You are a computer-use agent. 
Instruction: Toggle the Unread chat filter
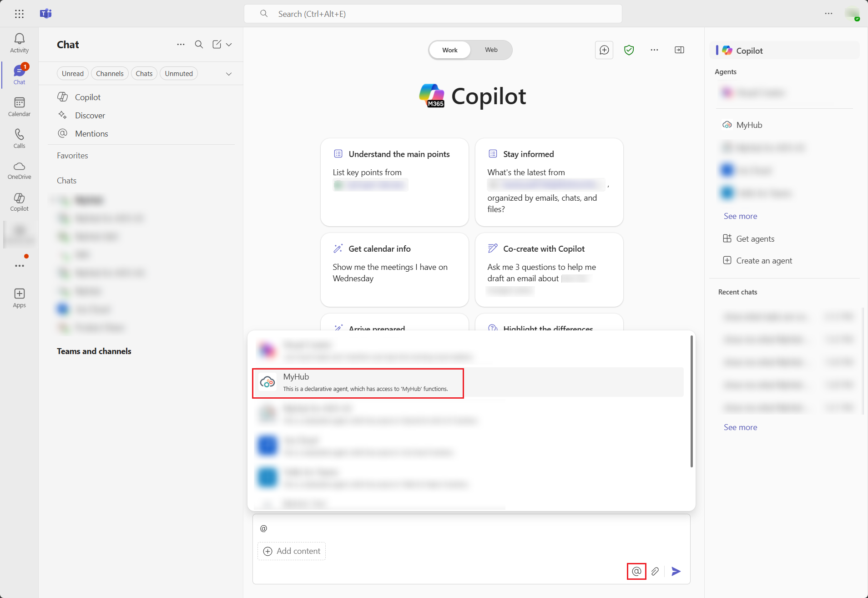coord(73,74)
